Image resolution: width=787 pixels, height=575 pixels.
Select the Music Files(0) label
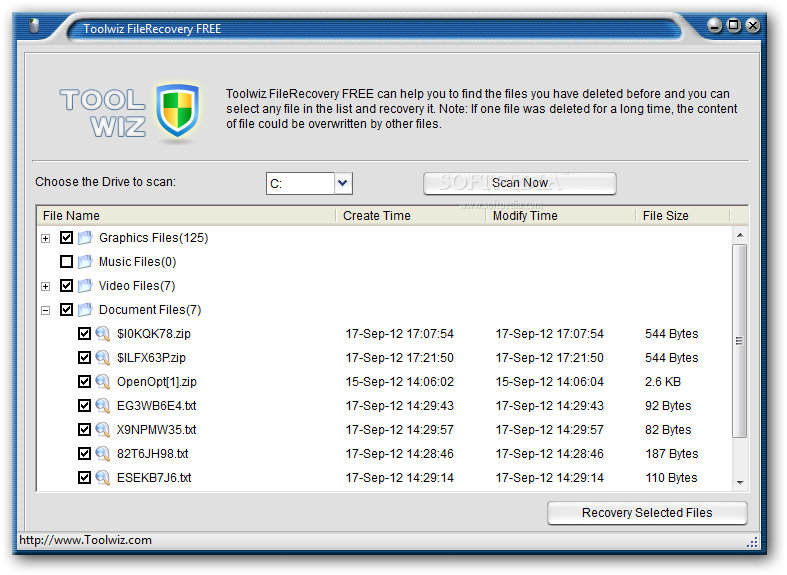tap(138, 261)
